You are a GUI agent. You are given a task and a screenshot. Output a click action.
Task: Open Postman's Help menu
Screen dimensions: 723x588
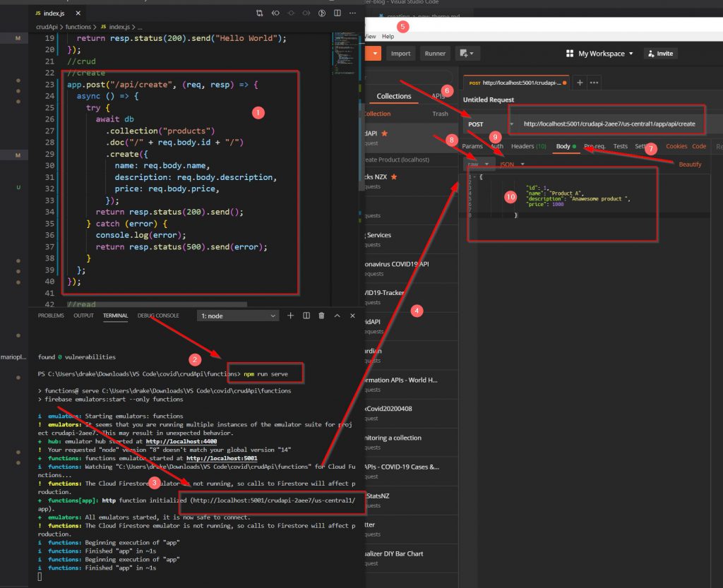click(x=388, y=36)
